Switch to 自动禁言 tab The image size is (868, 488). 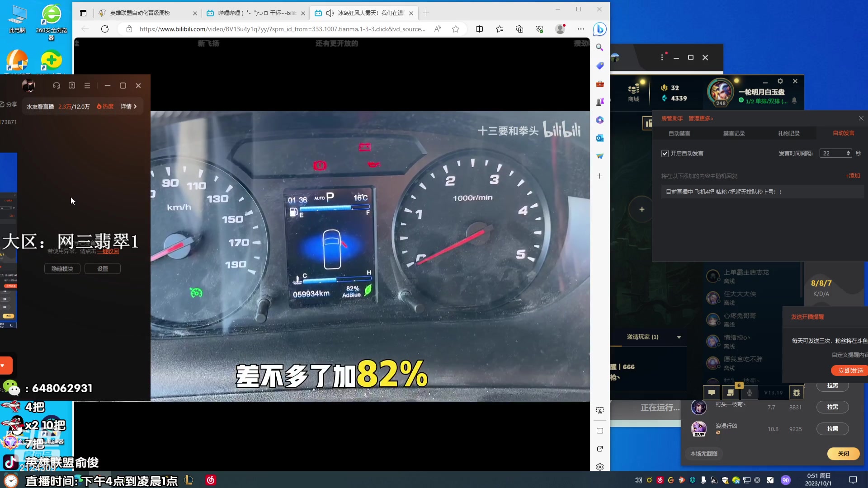(679, 133)
